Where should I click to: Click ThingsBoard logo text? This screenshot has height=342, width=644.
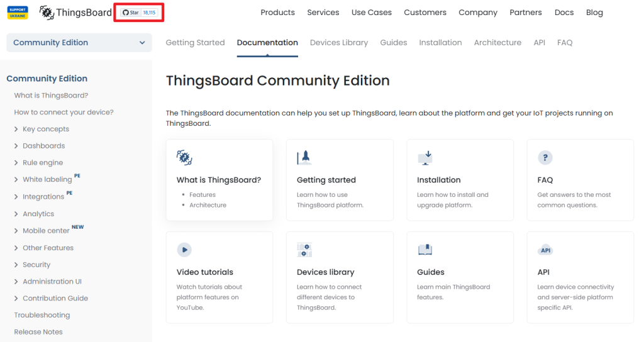(x=84, y=13)
